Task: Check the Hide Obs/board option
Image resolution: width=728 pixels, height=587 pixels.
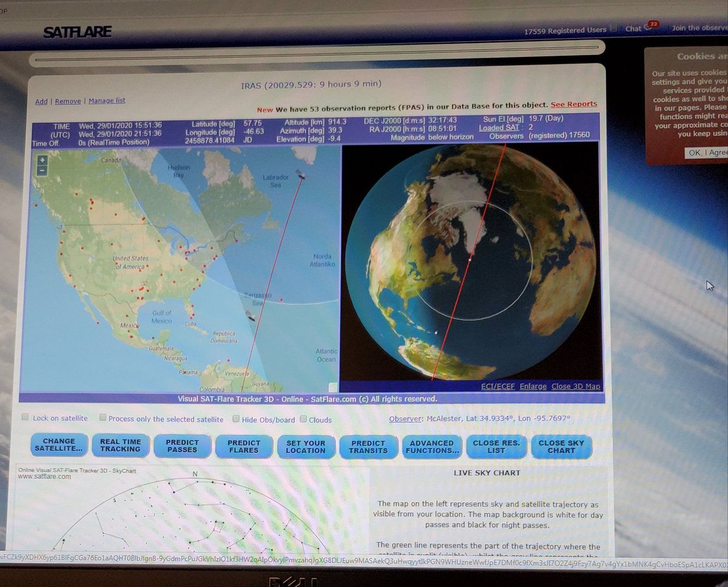Action: (x=236, y=419)
